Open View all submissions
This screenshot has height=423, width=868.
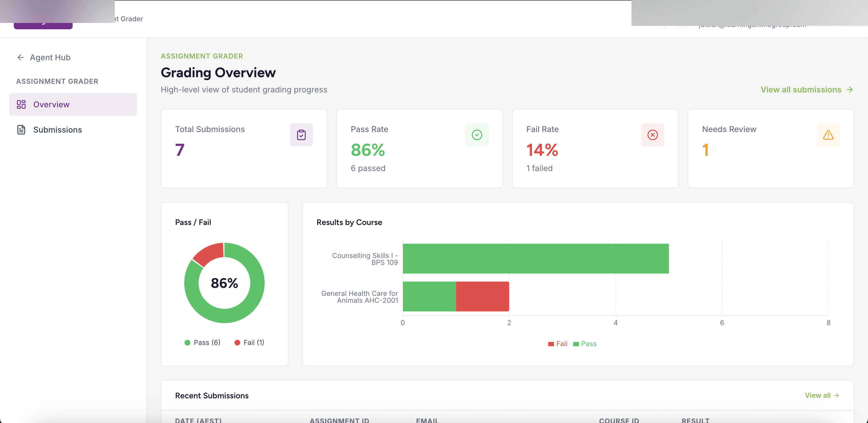(800, 90)
